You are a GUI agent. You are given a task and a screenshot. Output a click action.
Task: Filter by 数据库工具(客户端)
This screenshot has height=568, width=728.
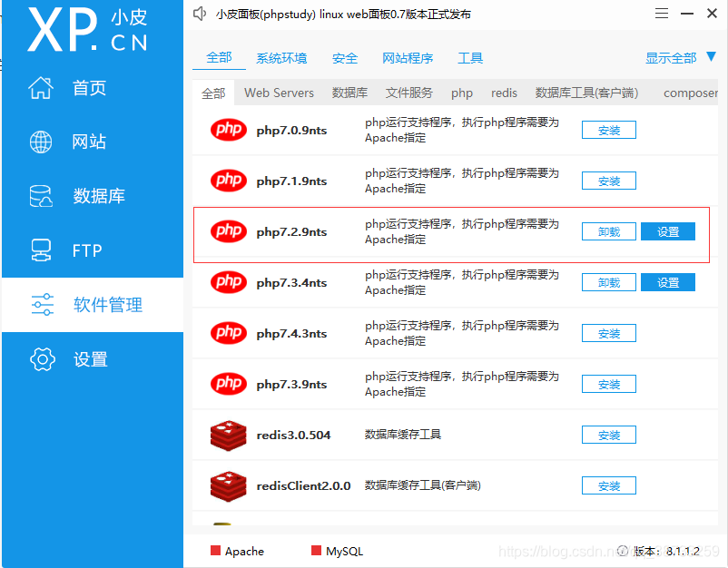coord(587,93)
